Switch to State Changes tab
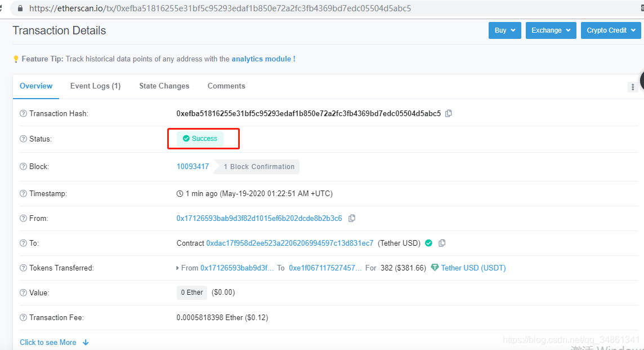This screenshot has height=350, width=644. tap(164, 86)
